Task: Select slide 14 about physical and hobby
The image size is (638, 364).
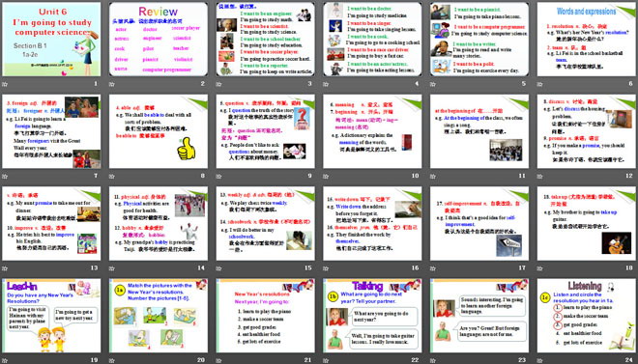Action: (159, 223)
